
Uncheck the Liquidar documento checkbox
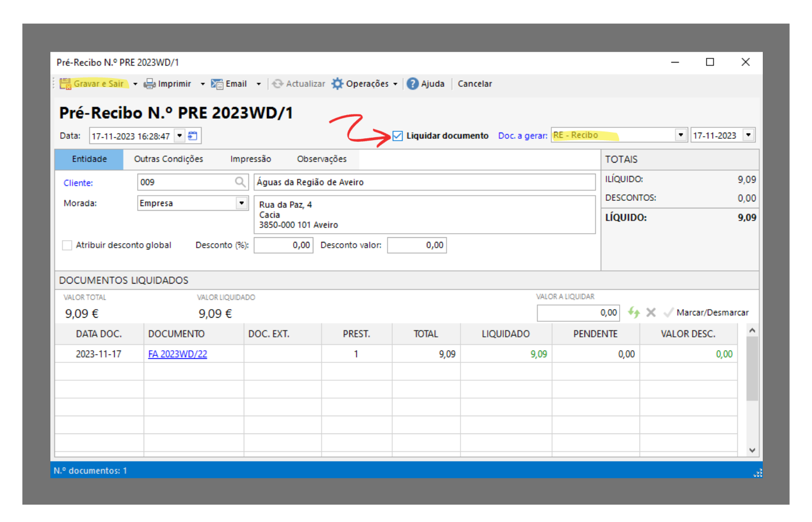[397, 136]
